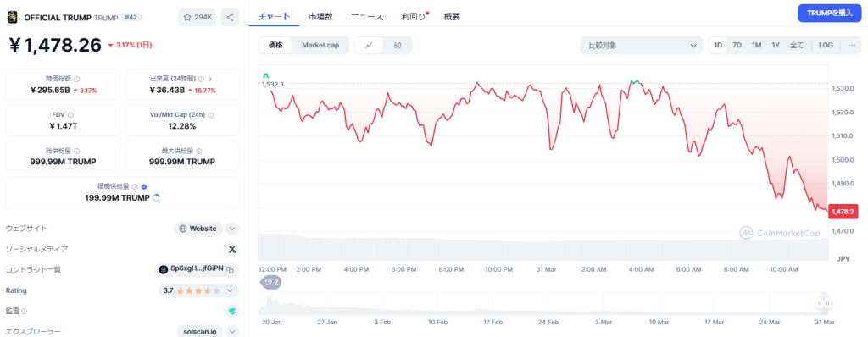The height and width of the screenshot is (337, 868).
Task: Expand explorers chevron next to solscan.io
Action: tap(232, 331)
